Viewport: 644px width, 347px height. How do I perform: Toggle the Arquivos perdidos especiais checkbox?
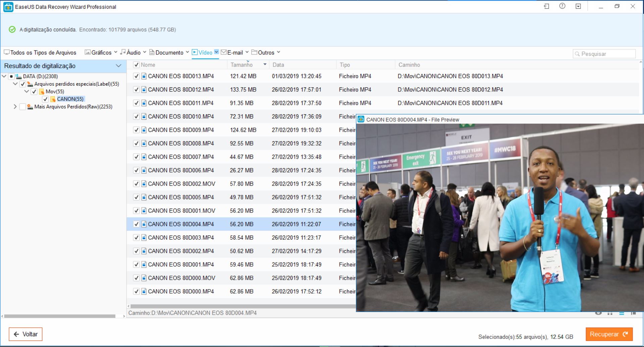pos(23,84)
